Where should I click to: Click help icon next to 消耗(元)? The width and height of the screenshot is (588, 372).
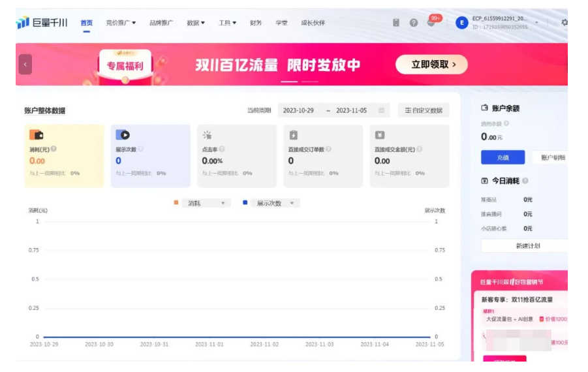coord(54,149)
